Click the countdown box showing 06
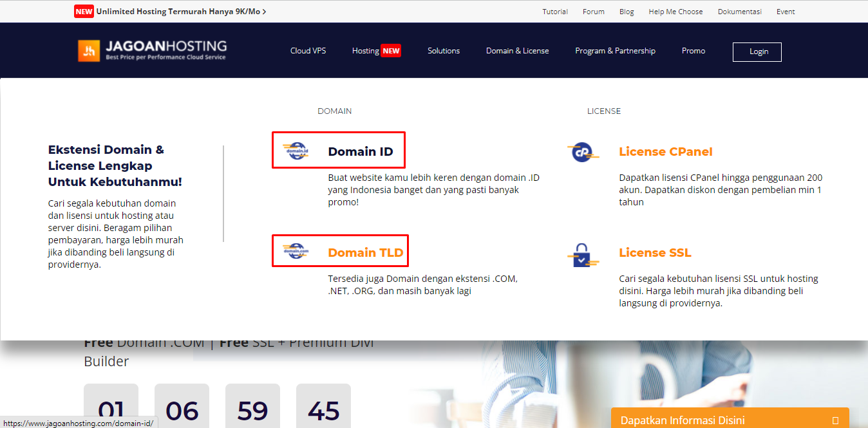 (x=182, y=405)
